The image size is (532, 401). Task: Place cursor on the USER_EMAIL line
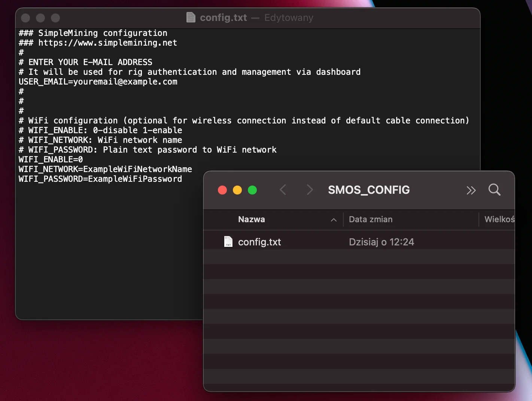[97, 82]
